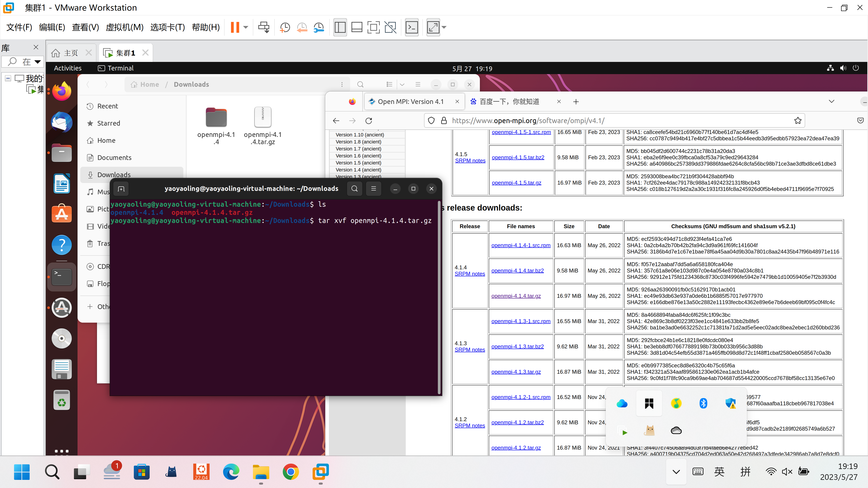The height and width of the screenshot is (488, 868).
Task: Toggle list view in Files window
Action: pyautogui.click(x=389, y=84)
